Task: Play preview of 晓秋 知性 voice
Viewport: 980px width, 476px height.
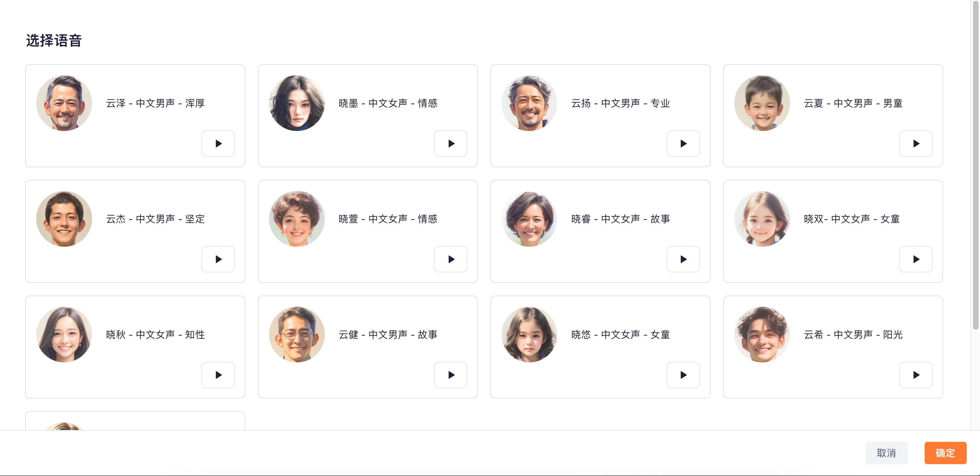Action: (218, 375)
